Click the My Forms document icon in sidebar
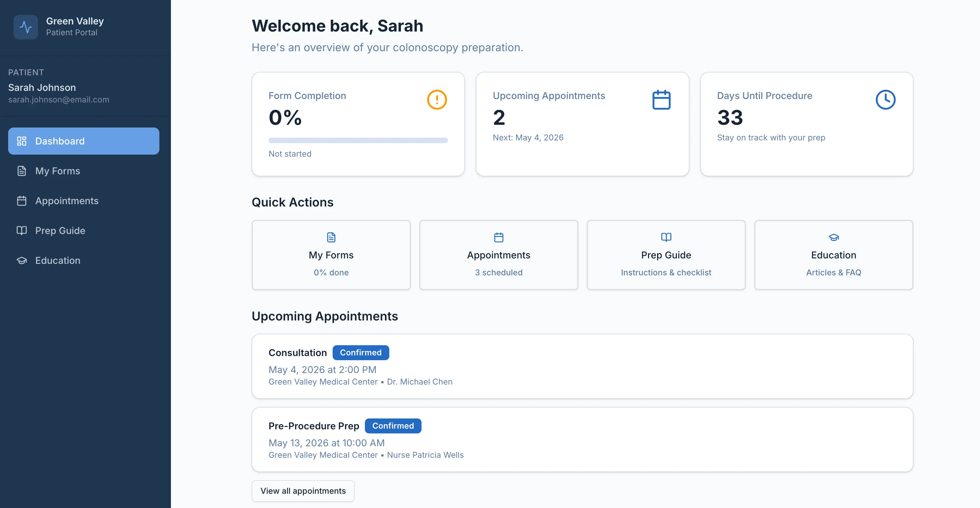980x508 pixels. (x=22, y=171)
